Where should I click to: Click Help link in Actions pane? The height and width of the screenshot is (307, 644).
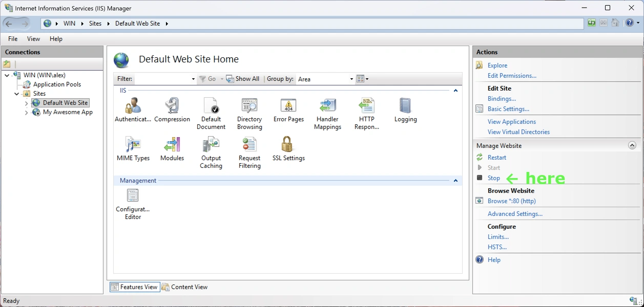pyautogui.click(x=494, y=260)
